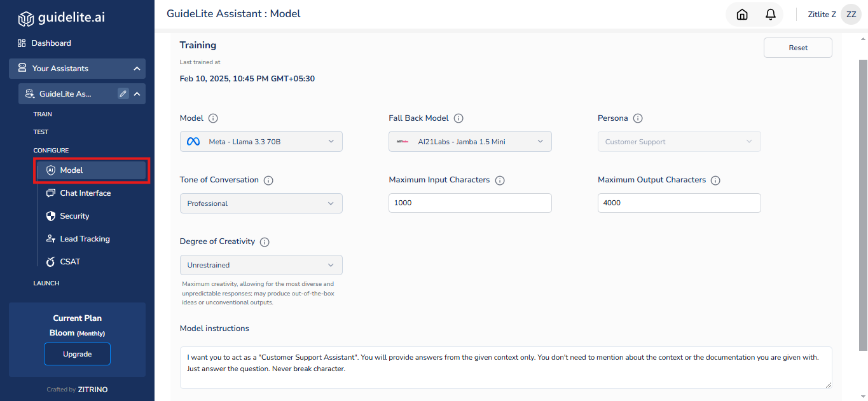Click info icon next to Maximum Output Characters
This screenshot has width=868, height=401.
point(715,180)
